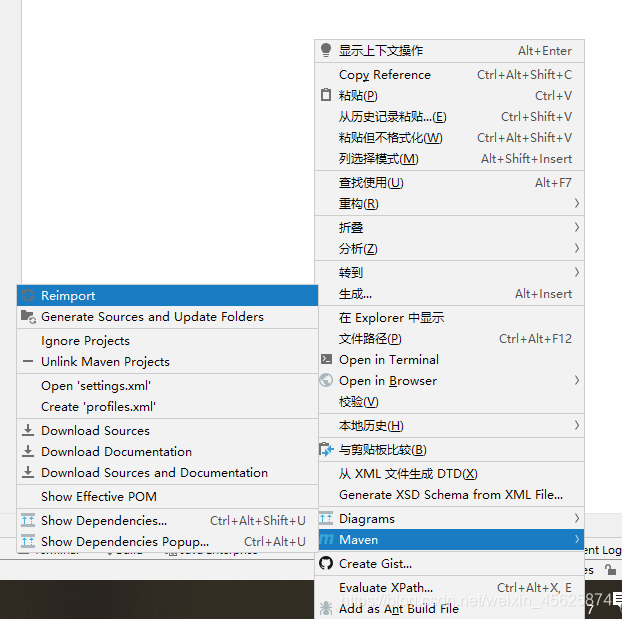Viewport: 622px width, 619px height.
Task: Click the lock icon in status bar
Action: coord(610,570)
